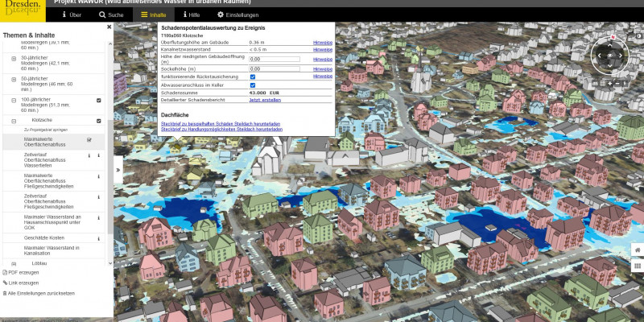Pan the map down with compass arrow
The height and width of the screenshot is (322, 644).
tap(610, 65)
